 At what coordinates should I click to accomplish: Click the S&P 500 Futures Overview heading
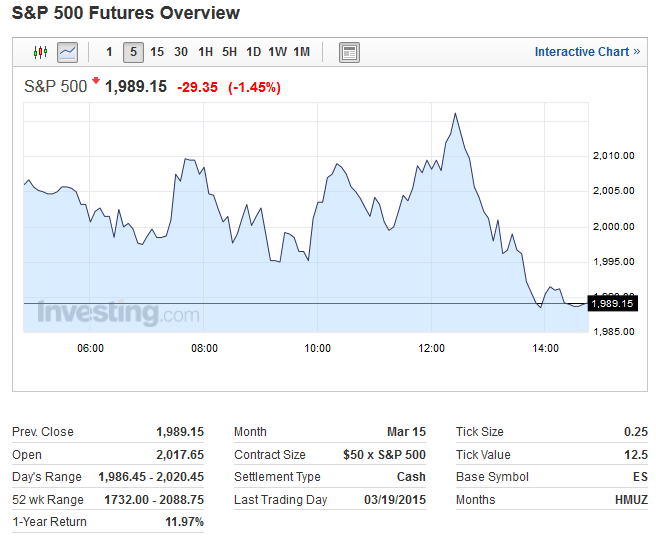coord(126,13)
